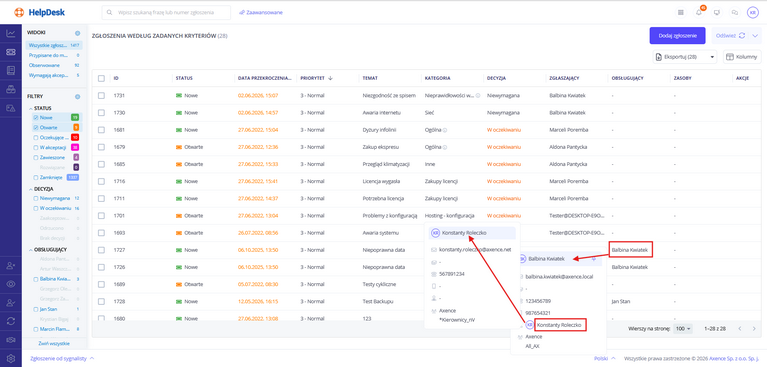The width and height of the screenshot is (767, 367).
Task: Check the W akceptacji status filter
Action: tap(36, 147)
